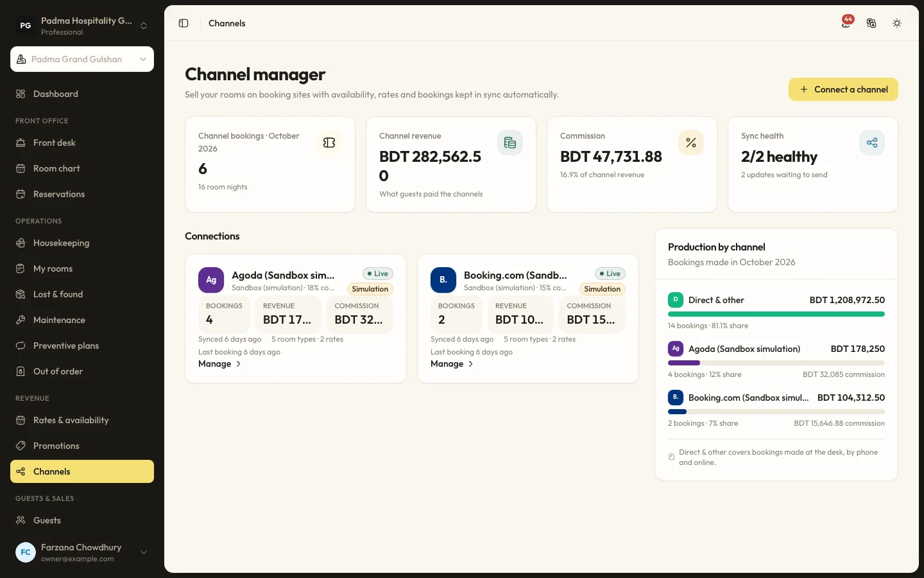Viewport: 924px width, 578px height.
Task: Navigate to Room chart
Action: coord(82,168)
